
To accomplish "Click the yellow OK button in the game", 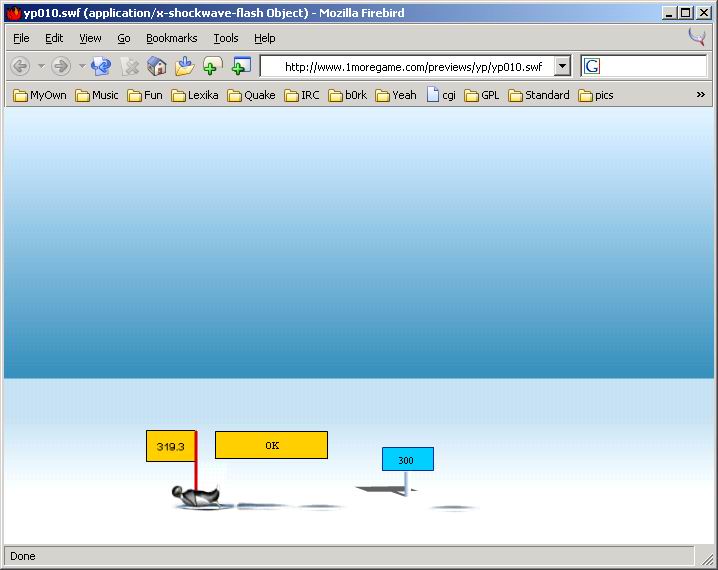I will [x=272, y=445].
